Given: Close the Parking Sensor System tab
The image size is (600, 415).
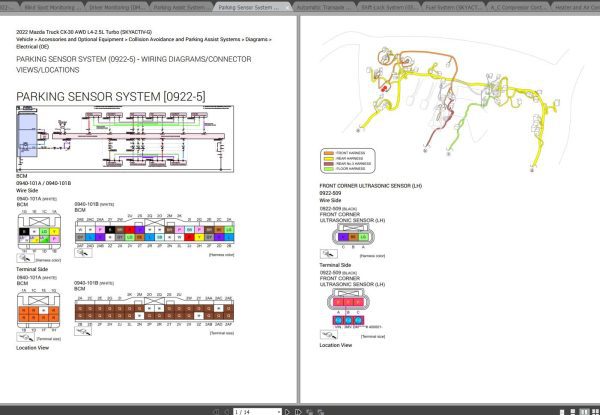Looking at the screenshot, I should click(x=287, y=7).
